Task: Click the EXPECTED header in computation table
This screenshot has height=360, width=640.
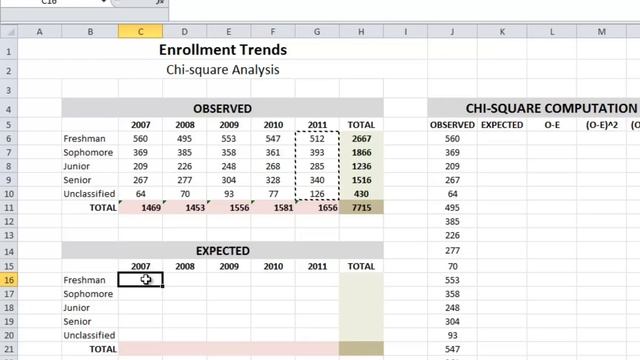Action: (x=502, y=124)
